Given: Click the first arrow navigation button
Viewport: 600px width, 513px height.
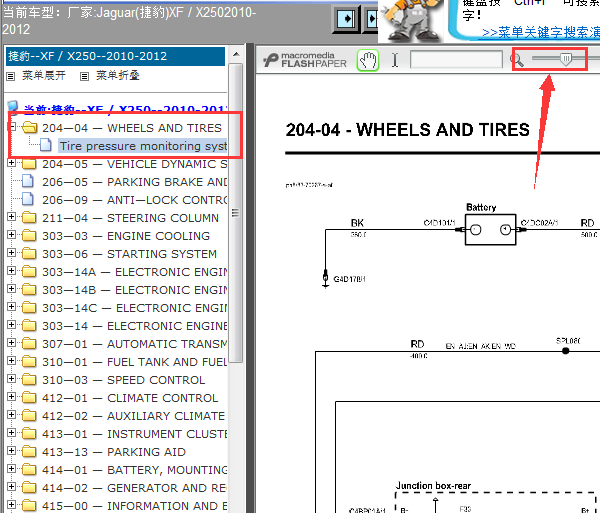Looking at the screenshot, I should click(x=346, y=19).
